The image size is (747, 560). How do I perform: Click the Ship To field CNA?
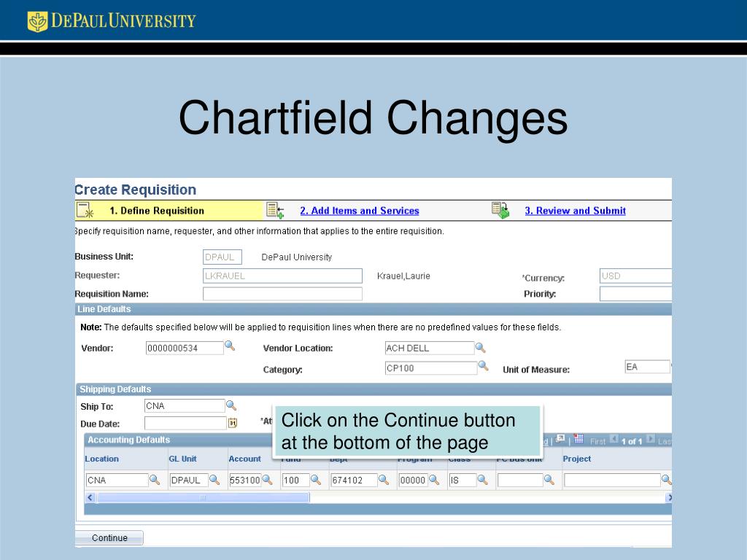(185, 405)
